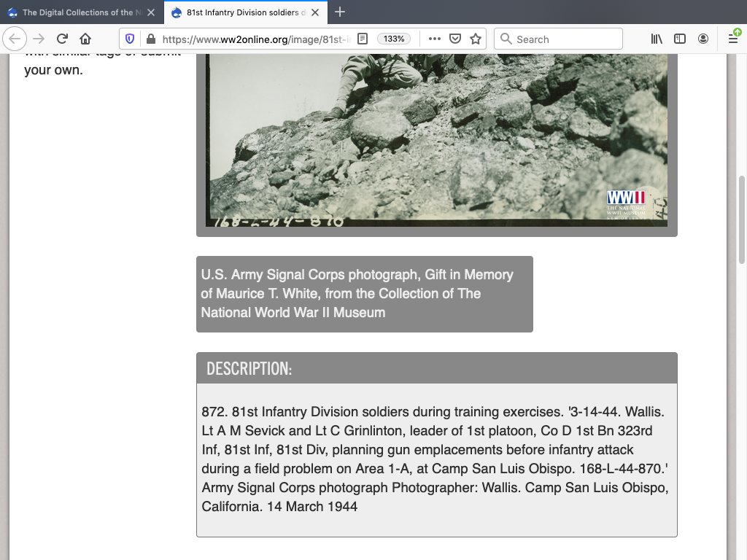Click the browser Back button

point(15,39)
